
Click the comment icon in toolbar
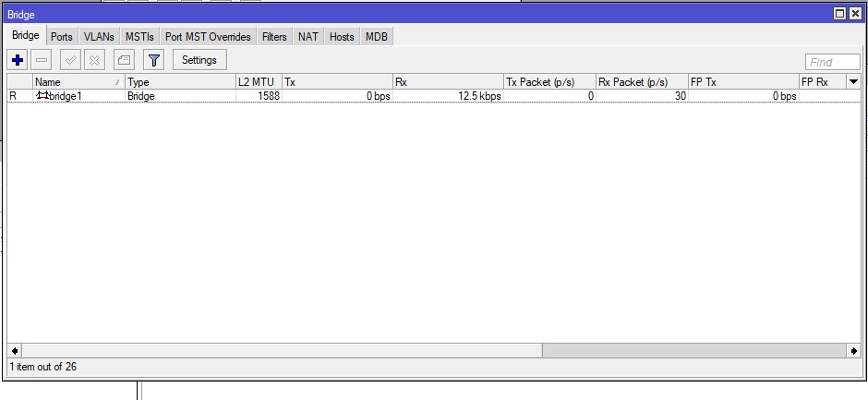tap(124, 60)
